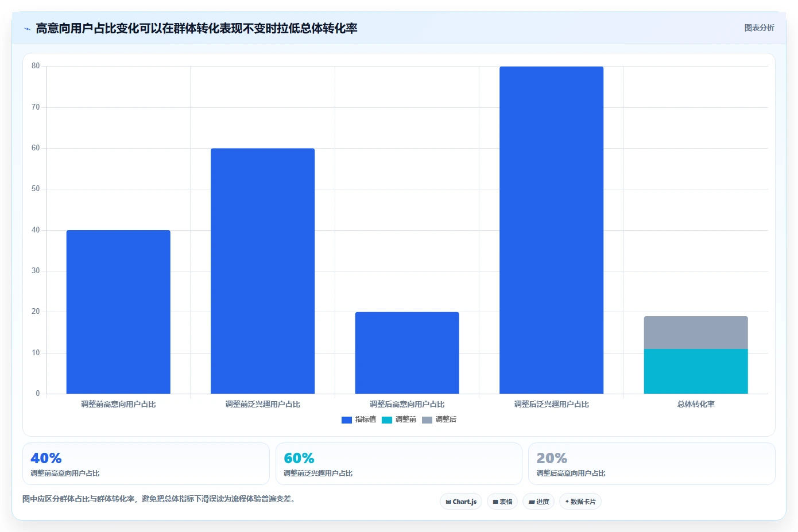Click the 10 y-axis tick label
The height and width of the screenshot is (532, 798).
(x=36, y=353)
